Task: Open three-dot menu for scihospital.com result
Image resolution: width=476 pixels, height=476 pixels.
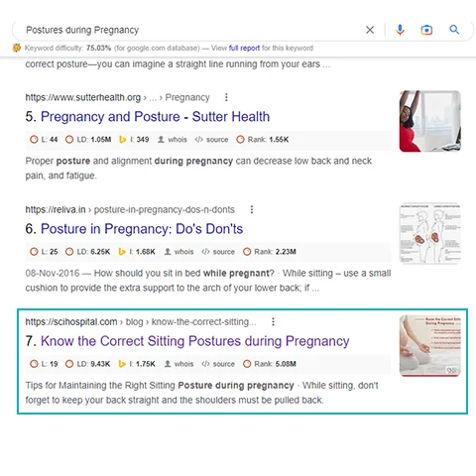Action: pyautogui.click(x=273, y=321)
